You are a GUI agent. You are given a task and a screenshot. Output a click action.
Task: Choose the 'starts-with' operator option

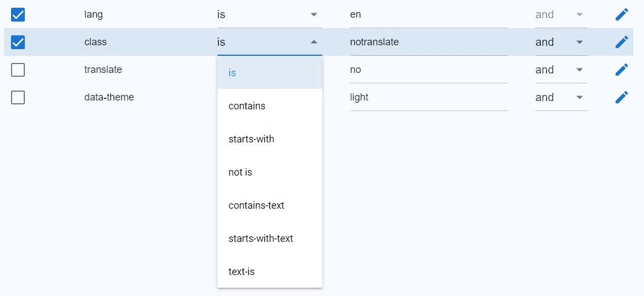pos(269,139)
